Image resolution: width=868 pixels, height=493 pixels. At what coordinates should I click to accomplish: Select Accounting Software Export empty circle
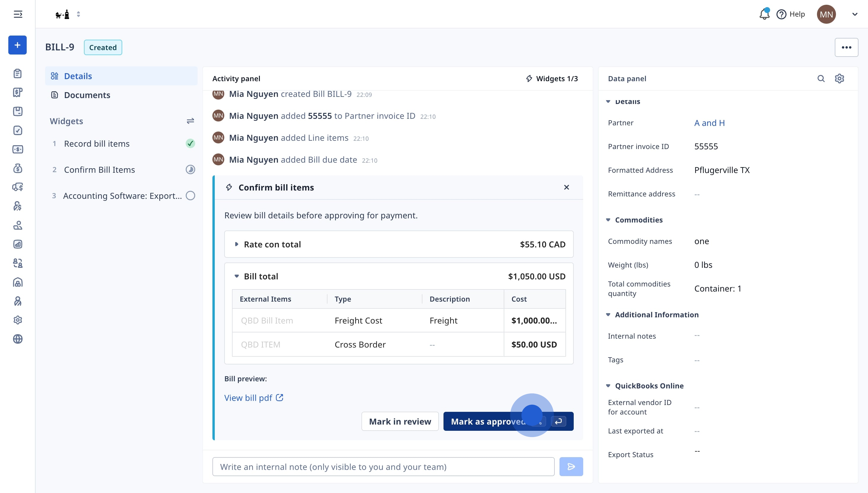point(190,196)
